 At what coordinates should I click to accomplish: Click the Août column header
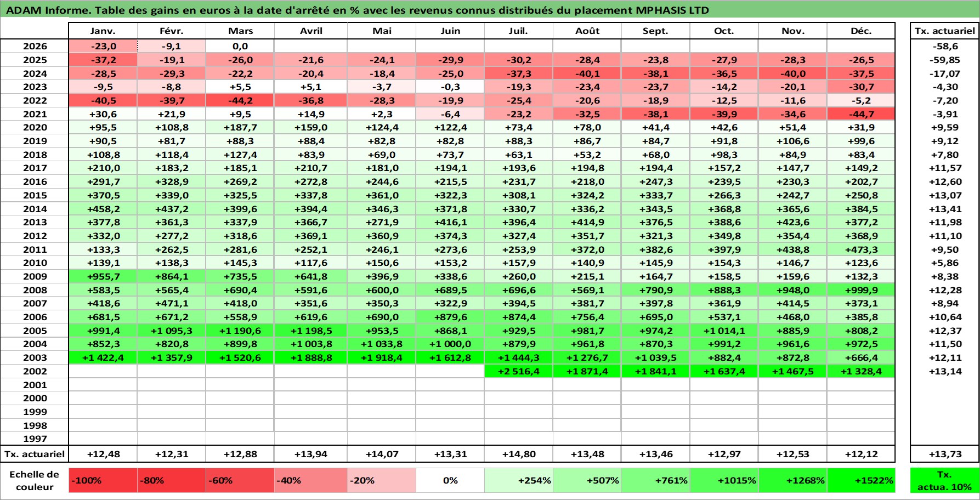587,31
